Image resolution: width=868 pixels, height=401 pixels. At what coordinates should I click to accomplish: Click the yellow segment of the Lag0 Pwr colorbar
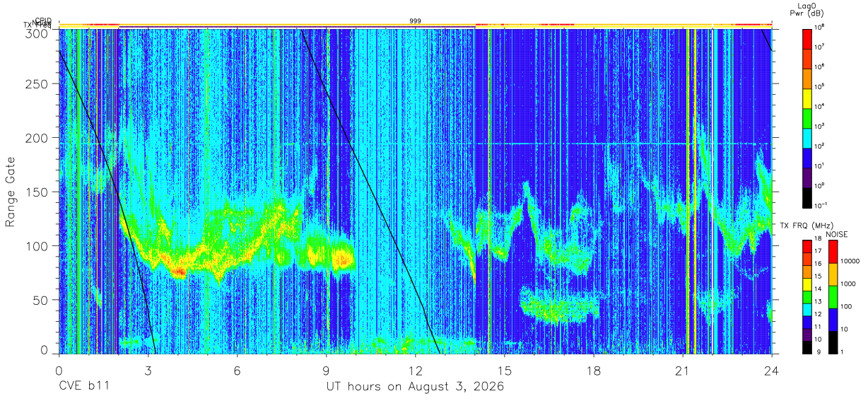[x=808, y=98]
